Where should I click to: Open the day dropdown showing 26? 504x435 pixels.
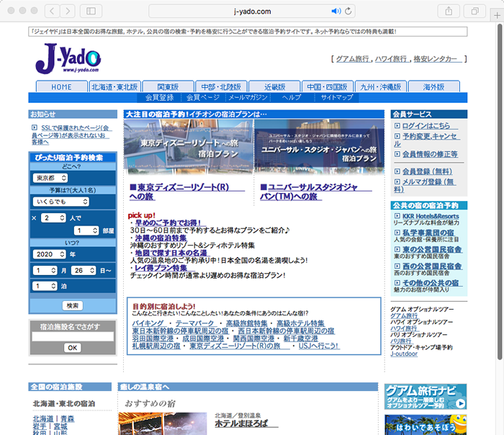(x=84, y=270)
